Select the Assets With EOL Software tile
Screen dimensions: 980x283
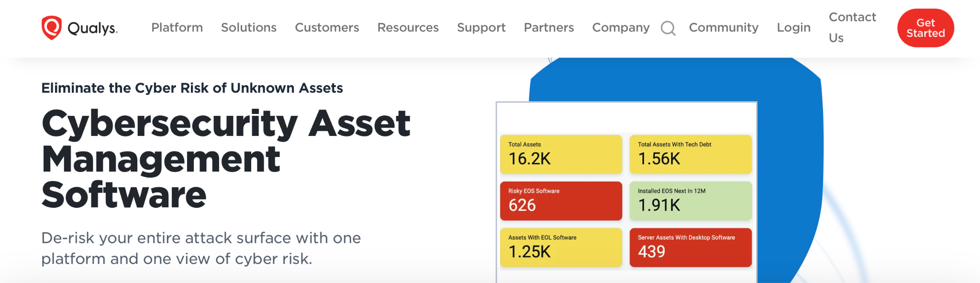coord(561,247)
